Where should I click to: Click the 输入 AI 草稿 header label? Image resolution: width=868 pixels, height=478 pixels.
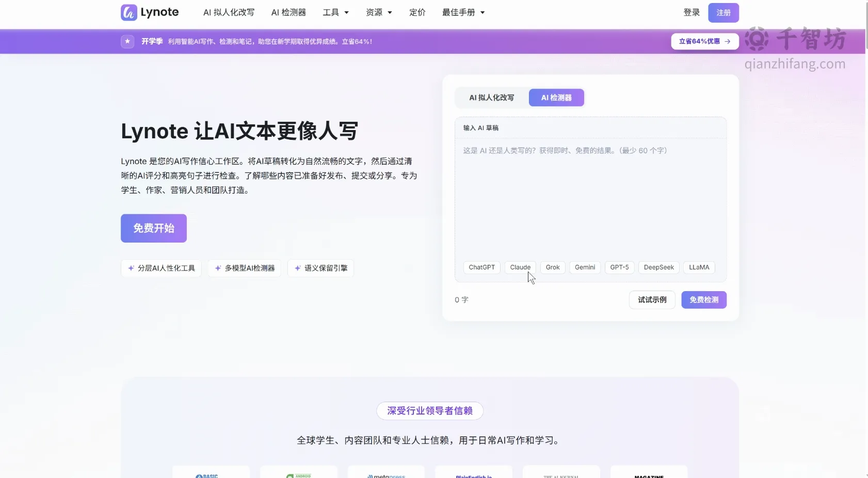pyautogui.click(x=481, y=128)
